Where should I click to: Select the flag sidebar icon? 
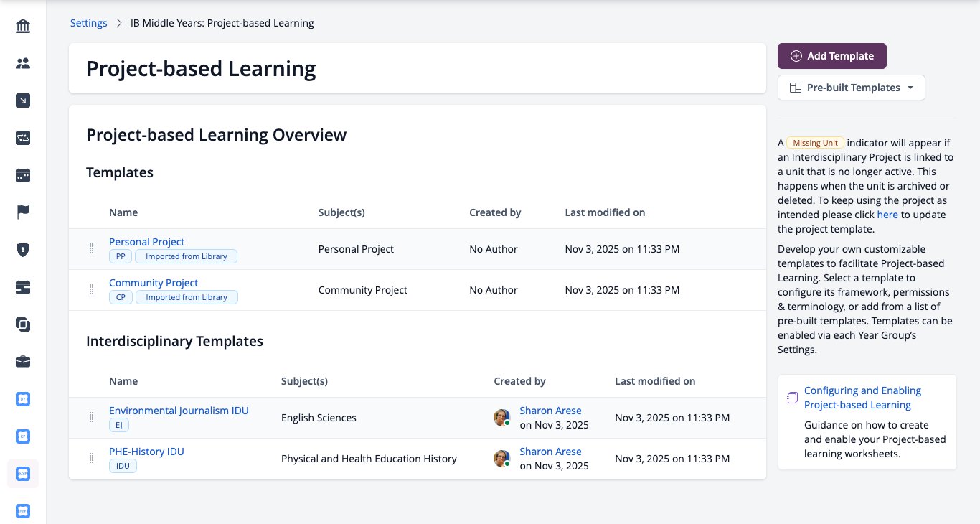point(23,212)
